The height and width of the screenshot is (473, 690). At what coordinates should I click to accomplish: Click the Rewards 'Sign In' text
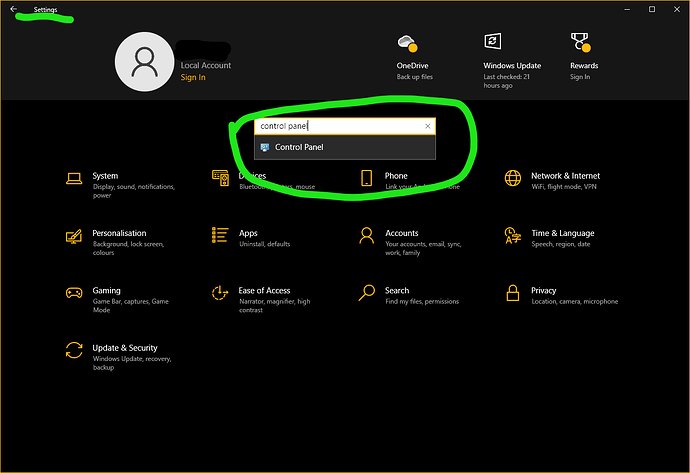[580, 77]
